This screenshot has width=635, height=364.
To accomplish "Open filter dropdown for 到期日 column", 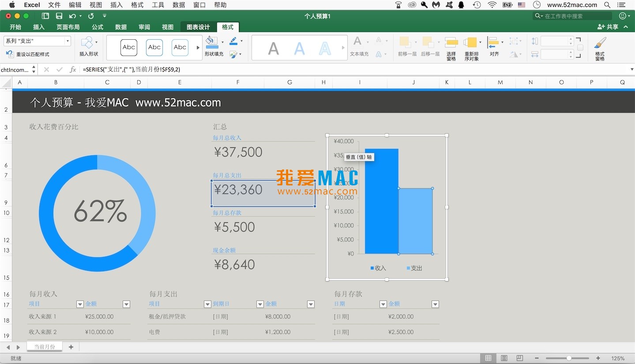I will (x=260, y=304).
